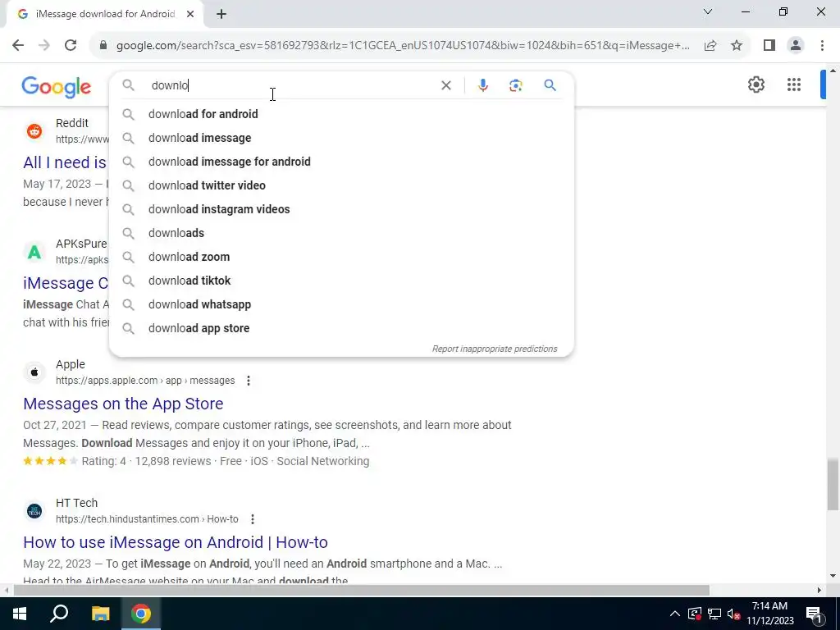Share this page from the address bar
Screen dimensions: 840x630
(710, 46)
